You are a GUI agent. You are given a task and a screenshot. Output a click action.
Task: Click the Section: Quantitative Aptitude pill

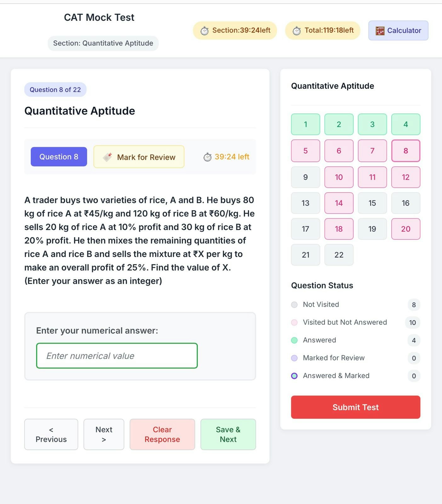tap(103, 43)
